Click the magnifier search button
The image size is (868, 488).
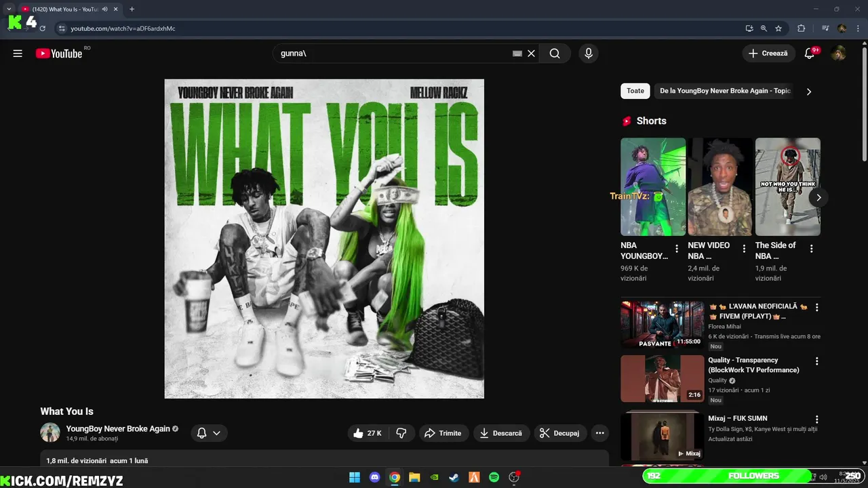555,54
